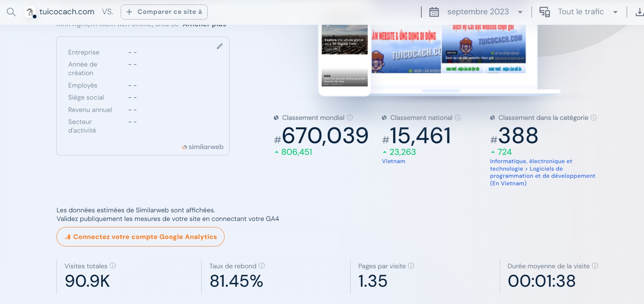Image resolution: width=644 pixels, height=304 pixels.
Task: Open the Informatique, électronique et technologie category link
Action: pos(542,172)
